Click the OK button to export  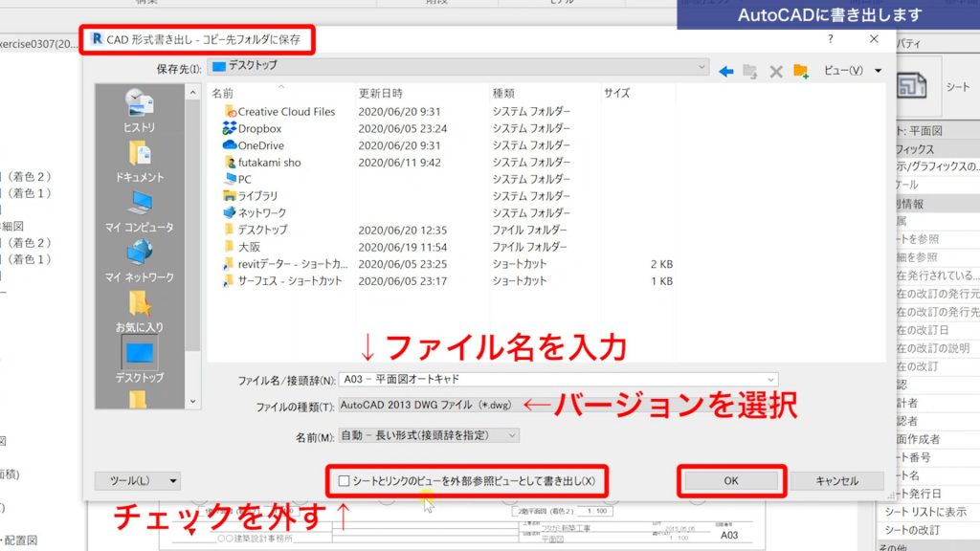(x=730, y=481)
